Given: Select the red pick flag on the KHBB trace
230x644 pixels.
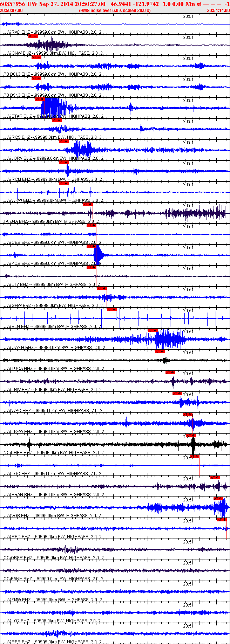Looking at the screenshot, I should point(191,435).
